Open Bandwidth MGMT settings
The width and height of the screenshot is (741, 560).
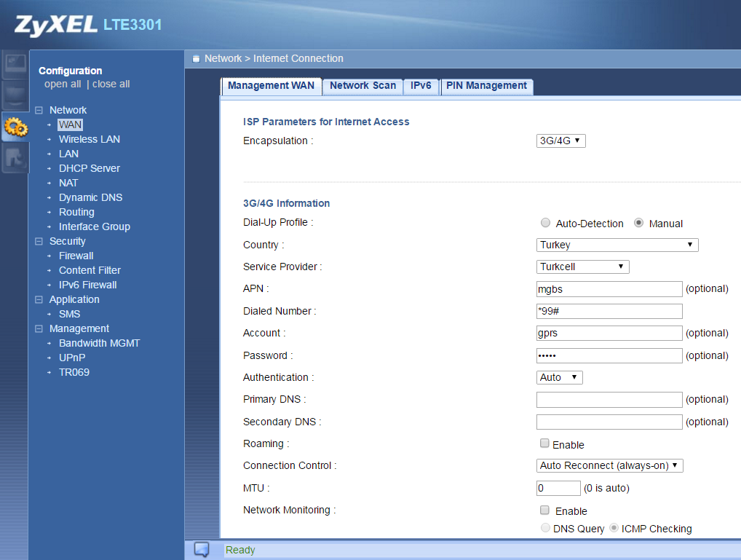(99, 344)
